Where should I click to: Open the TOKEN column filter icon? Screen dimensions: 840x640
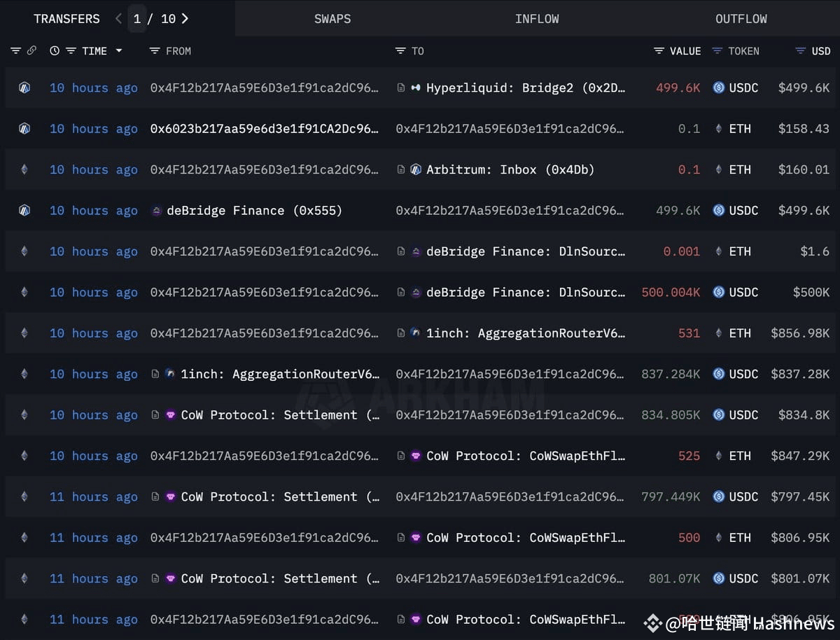point(717,51)
